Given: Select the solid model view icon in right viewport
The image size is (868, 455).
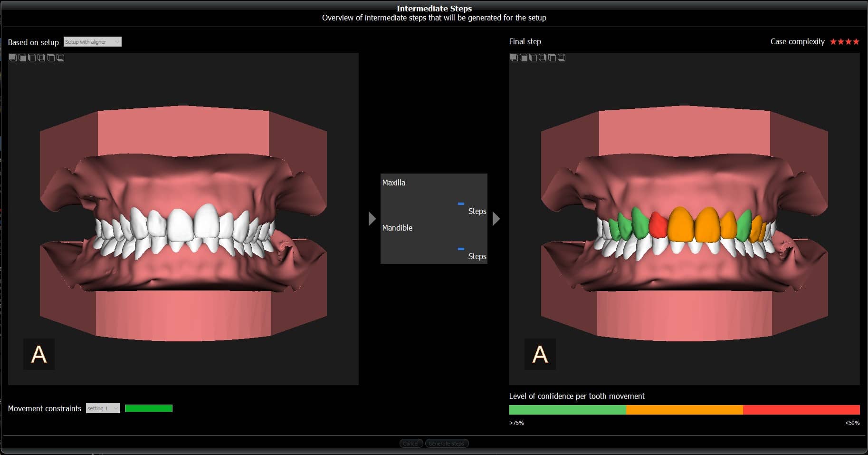Looking at the screenshot, I should pyautogui.click(x=524, y=58).
